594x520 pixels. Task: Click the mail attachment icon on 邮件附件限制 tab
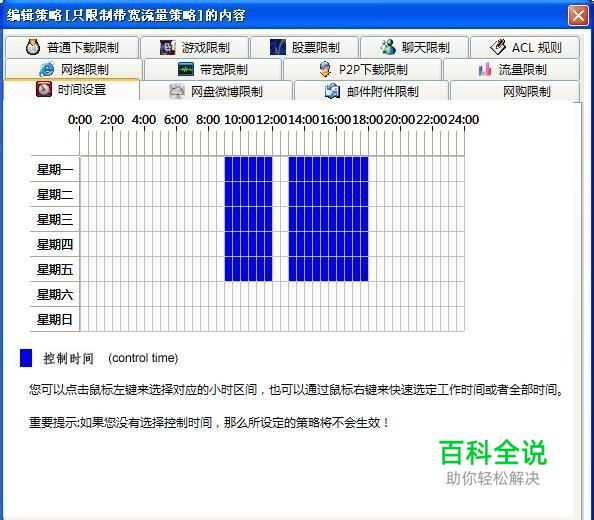click(x=333, y=91)
